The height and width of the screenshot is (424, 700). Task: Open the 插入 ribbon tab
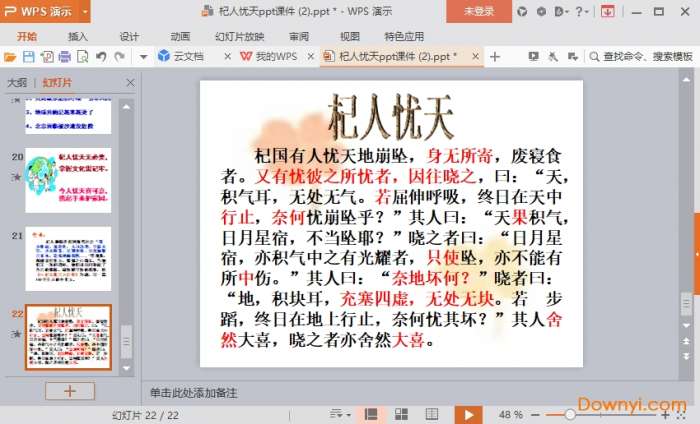click(x=78, y=37)
